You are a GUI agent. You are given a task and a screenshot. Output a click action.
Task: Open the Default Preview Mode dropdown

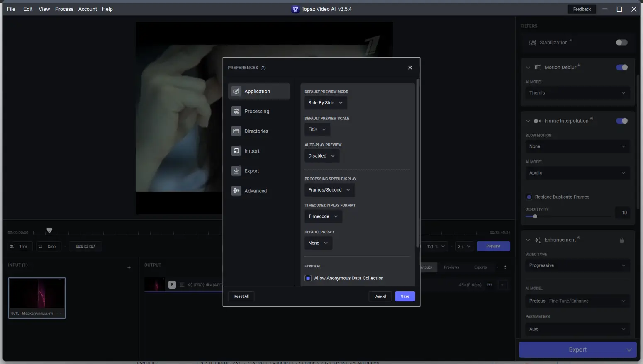coord(326,102)
